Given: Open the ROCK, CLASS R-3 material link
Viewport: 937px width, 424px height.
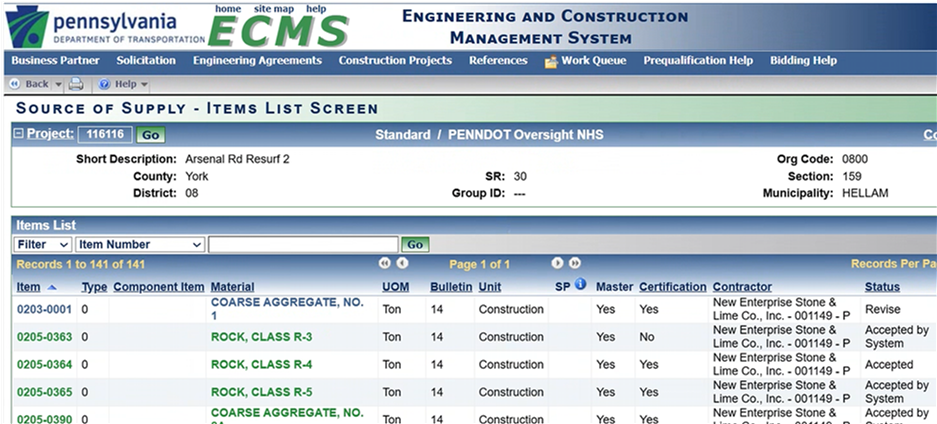Looking at the screenshot, I should click(262, 337).
